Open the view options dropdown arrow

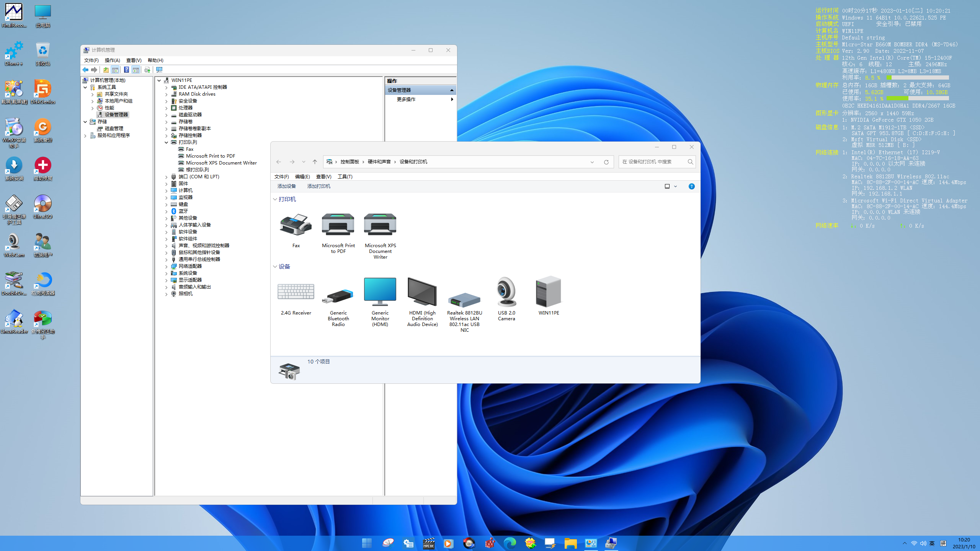tap(676, 186)
